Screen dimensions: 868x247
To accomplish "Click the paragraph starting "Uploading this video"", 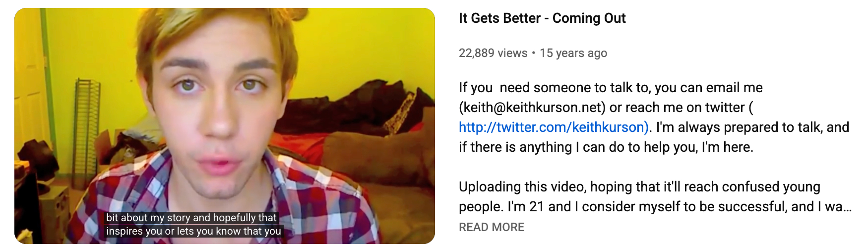I will coord(655,197).
